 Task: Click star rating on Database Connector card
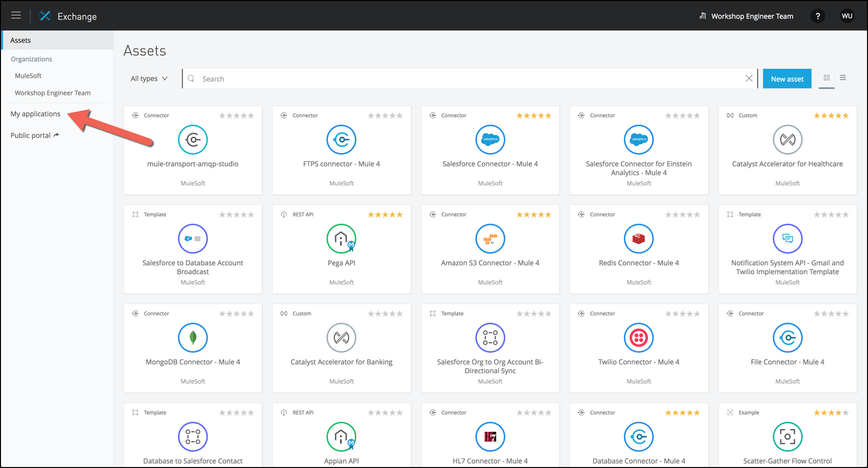point(682,413)
